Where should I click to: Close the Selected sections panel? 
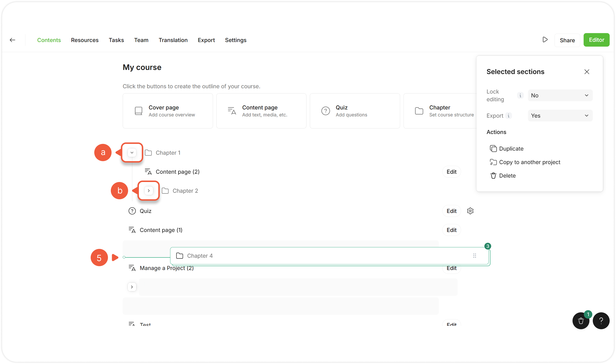tap(586, 72)
